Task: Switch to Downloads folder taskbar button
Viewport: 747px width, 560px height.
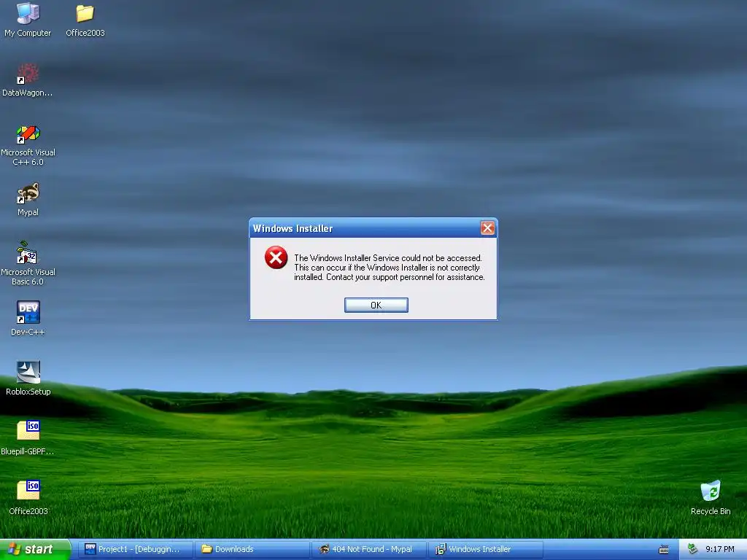Action: (252, 549)
